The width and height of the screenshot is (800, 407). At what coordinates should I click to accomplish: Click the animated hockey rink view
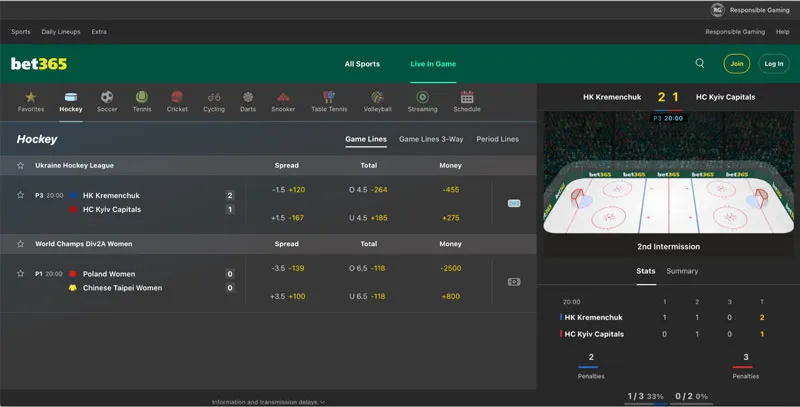(x=668, y=173)
